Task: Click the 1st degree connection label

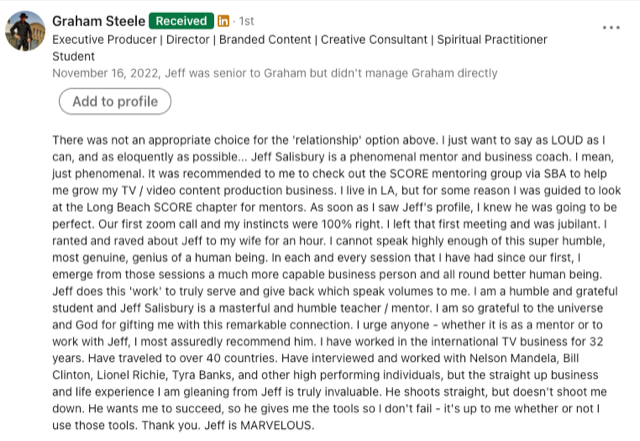Action: tap(246, 21)
